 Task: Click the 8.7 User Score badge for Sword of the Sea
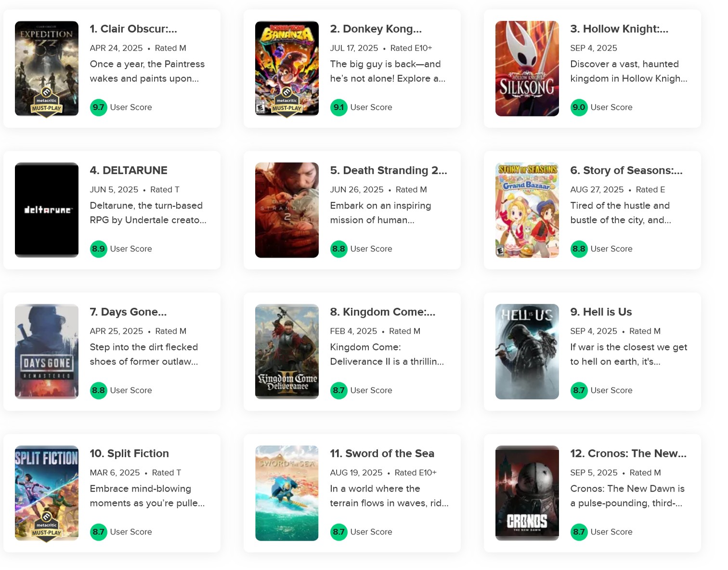(x=338, y=532)
